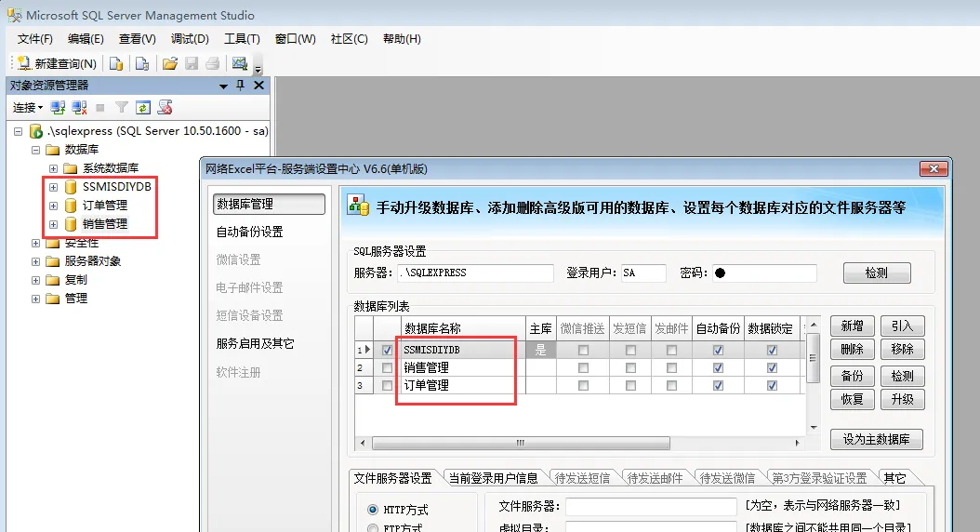Click the .\sqlexpress server node icon

tap(36, 130)
